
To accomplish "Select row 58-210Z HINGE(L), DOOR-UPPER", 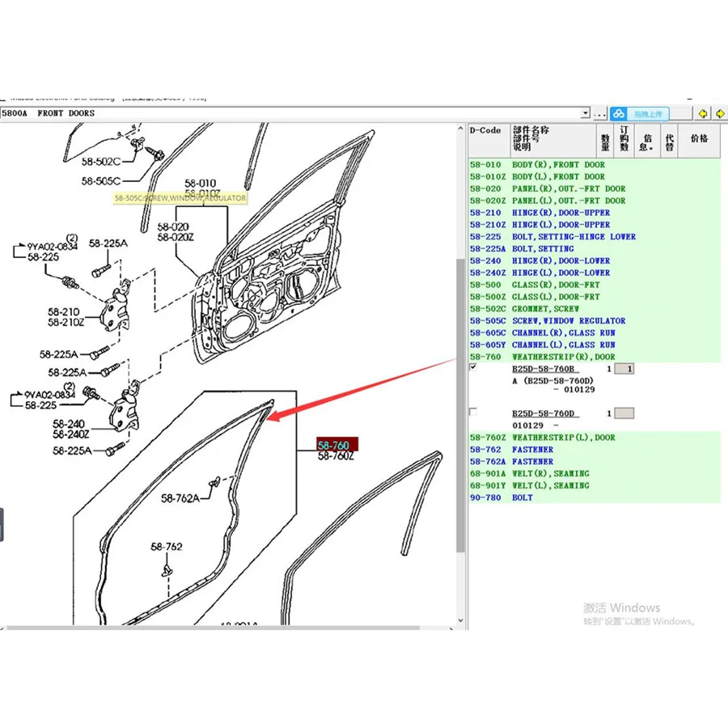I will (x=595, y=225).
